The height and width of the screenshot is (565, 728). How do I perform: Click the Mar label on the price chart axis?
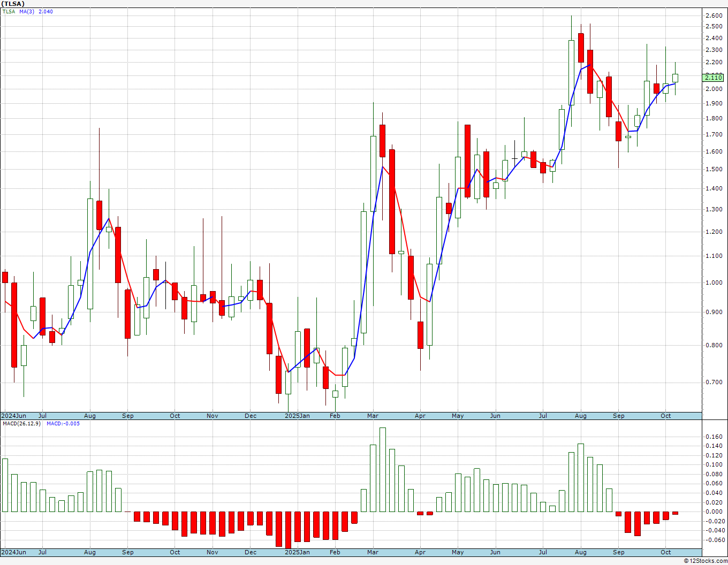373,416
